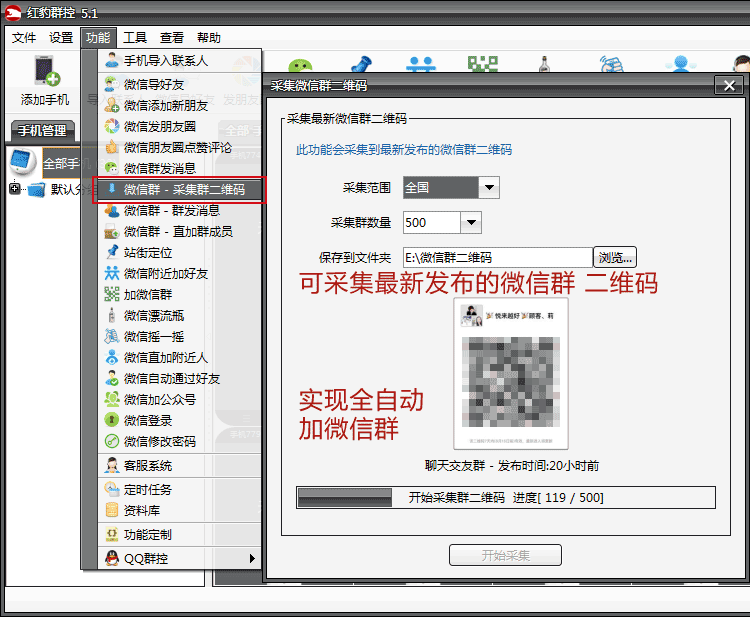Open 微信直加附近人 menu item

tap(180, 358)
